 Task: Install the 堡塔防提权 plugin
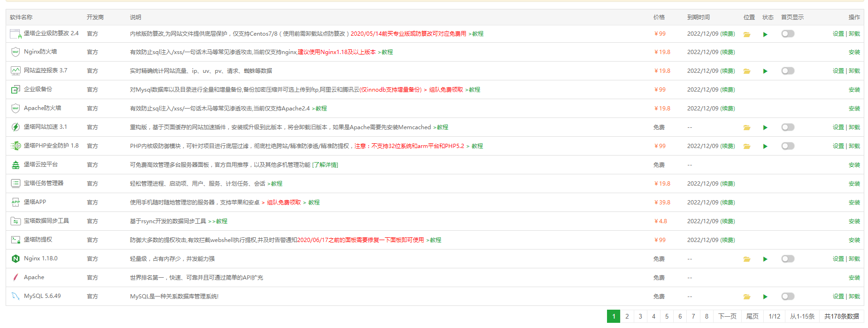pyautogui.click(x=854, y=240)
